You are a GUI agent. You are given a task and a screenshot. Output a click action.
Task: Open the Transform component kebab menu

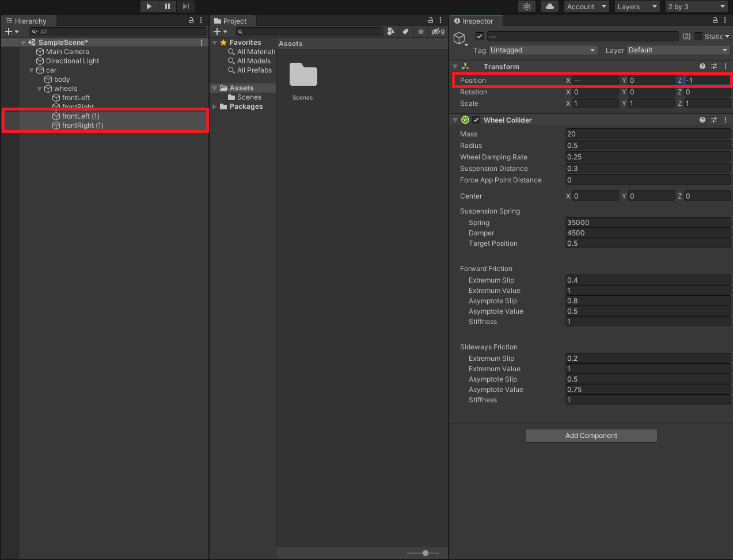pos(726,67)
